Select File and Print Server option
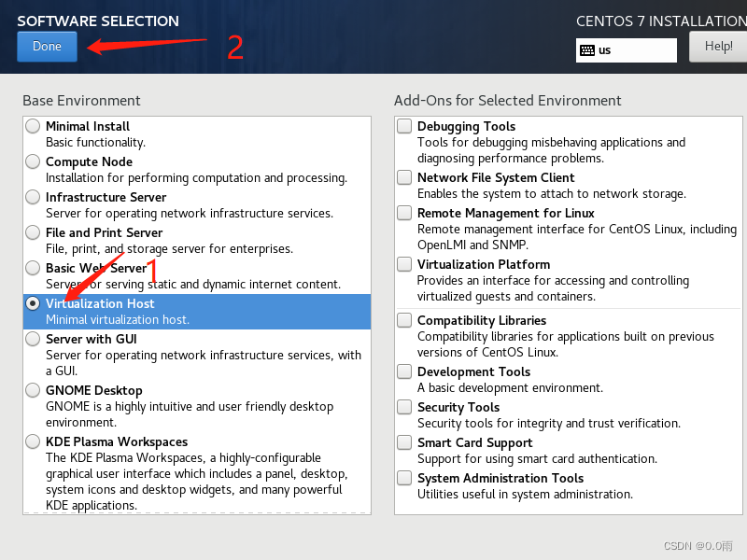This screenshot has width=747, height=560. [x=33, y=232]
